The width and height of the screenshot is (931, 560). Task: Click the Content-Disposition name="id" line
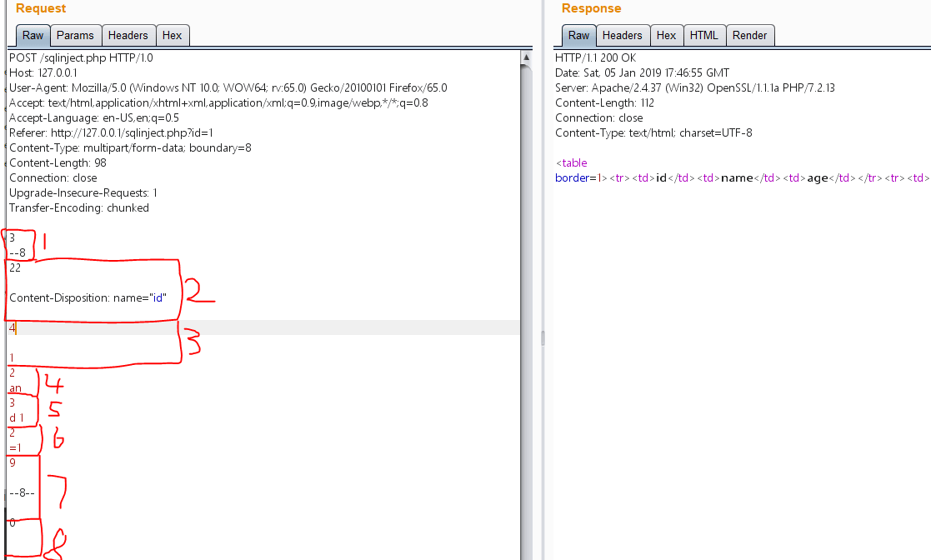coord(88,298)
